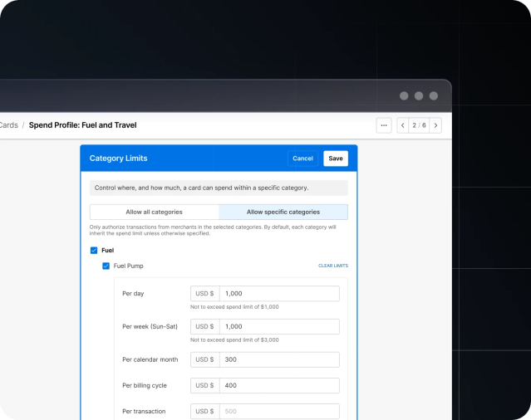Click the Cards breadcrumb link

tap(8, 125)
